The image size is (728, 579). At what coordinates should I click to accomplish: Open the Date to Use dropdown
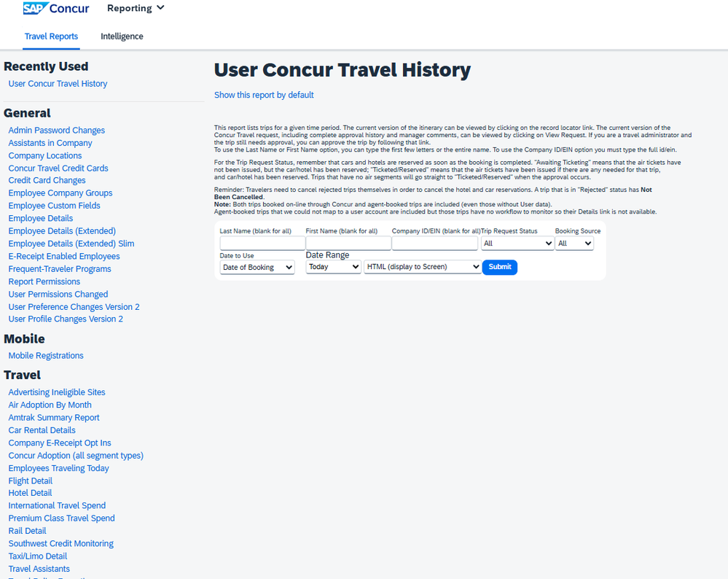pyautogui.click(x=257, y=267)
